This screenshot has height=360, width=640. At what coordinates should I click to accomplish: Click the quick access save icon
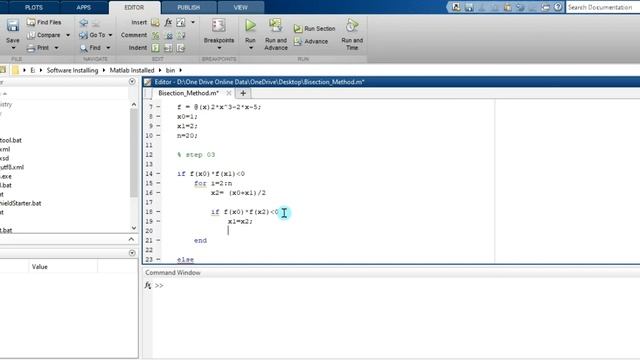coord(469,7)
